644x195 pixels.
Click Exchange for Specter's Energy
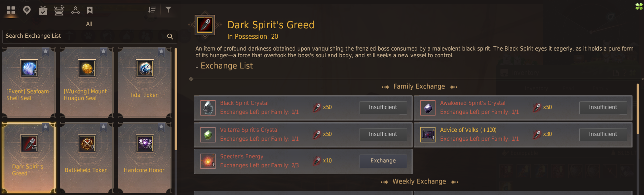pos(383,161)
